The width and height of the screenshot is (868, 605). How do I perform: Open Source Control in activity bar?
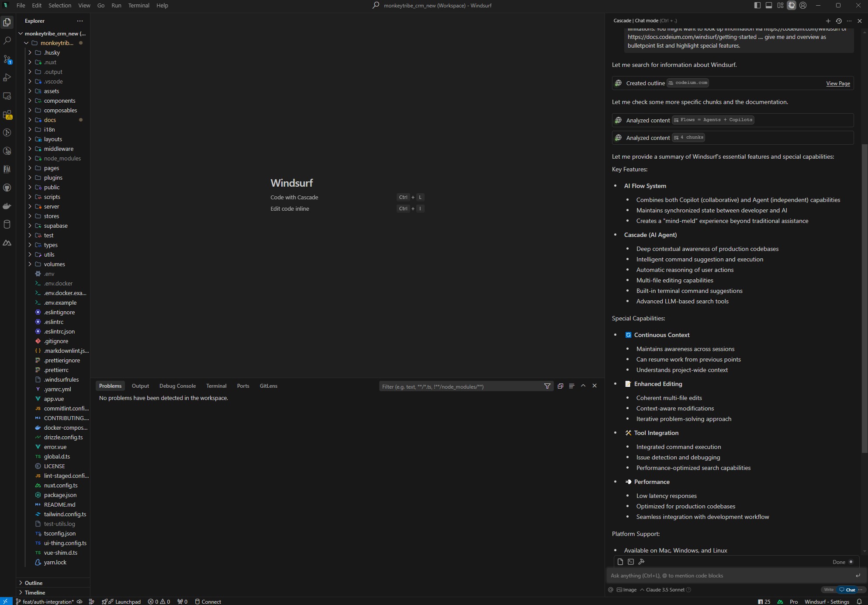tap(7, 59)
